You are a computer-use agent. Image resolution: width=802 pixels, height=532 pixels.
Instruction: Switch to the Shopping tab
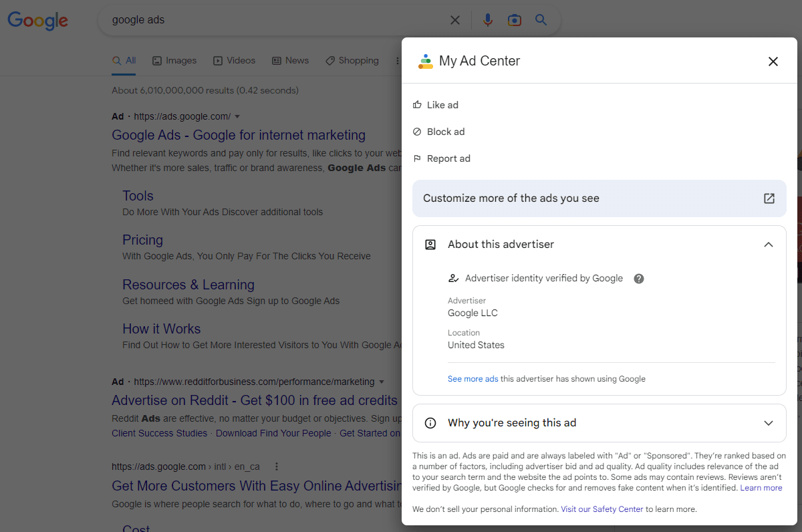coord(352,61)
